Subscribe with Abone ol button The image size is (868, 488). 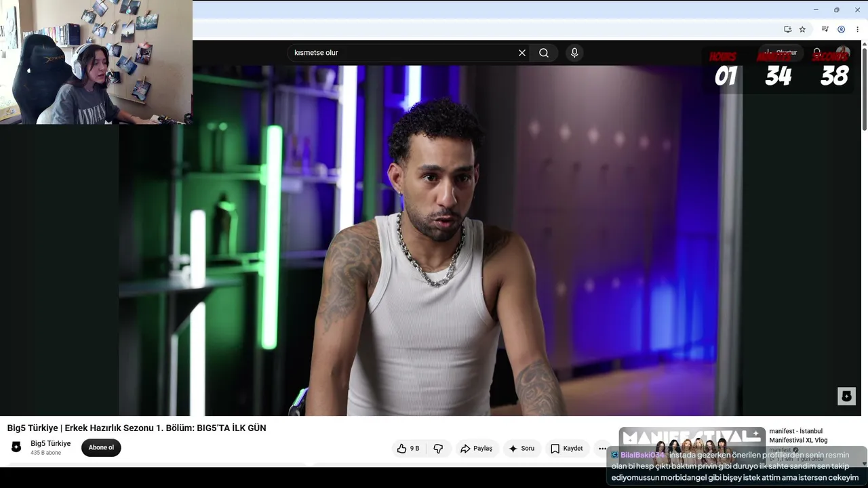click(101, 447)
